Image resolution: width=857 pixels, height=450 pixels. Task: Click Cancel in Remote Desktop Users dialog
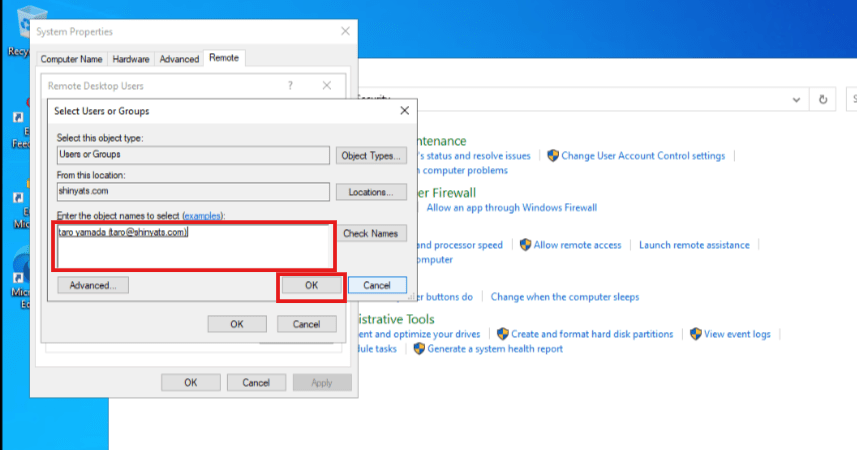coord(306,324)
